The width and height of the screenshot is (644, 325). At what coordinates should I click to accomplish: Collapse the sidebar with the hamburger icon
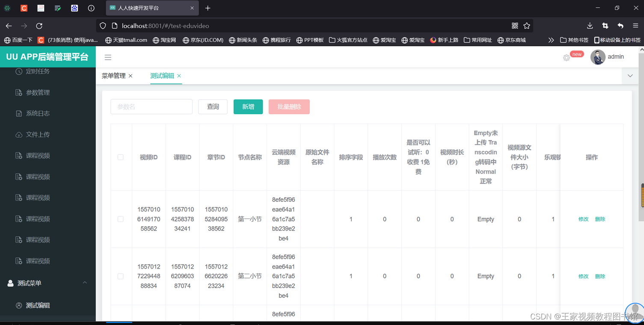(108, 57)
